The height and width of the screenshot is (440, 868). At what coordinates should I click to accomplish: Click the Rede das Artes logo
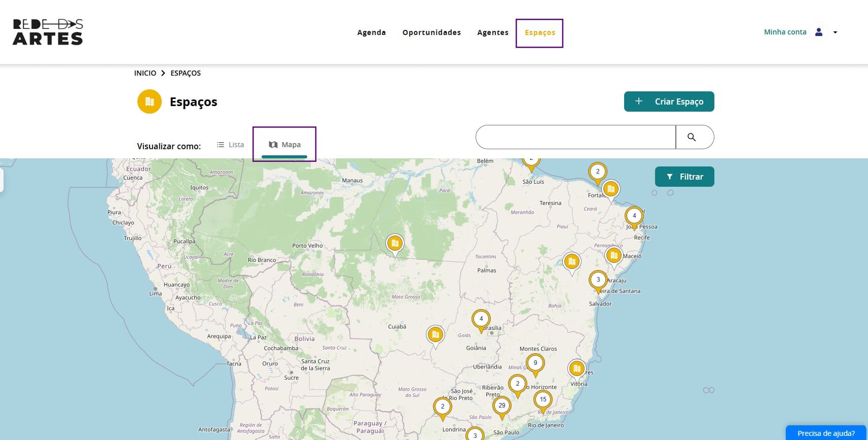tap(48, 32)
